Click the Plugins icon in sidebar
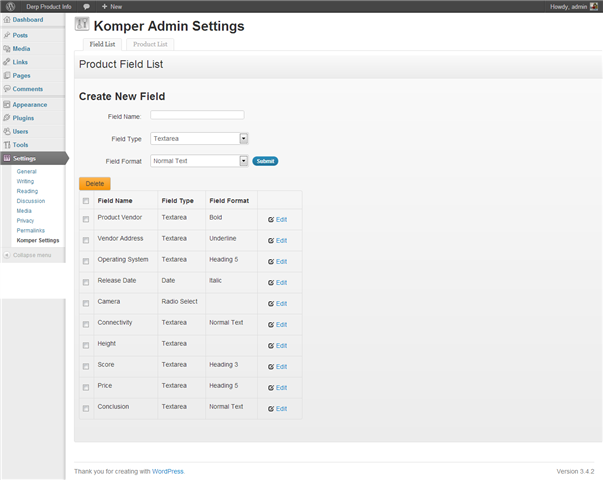Screen dimensions: 603x480 pos(7,118)
